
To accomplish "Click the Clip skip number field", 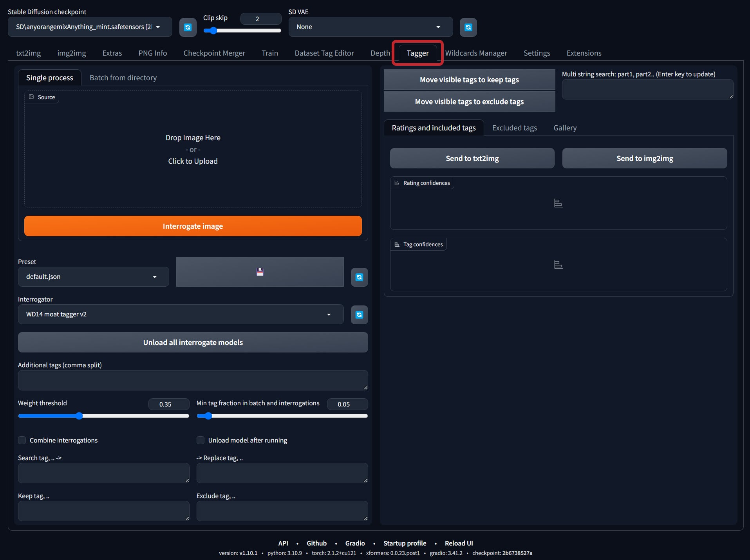I will coord(260,19).
